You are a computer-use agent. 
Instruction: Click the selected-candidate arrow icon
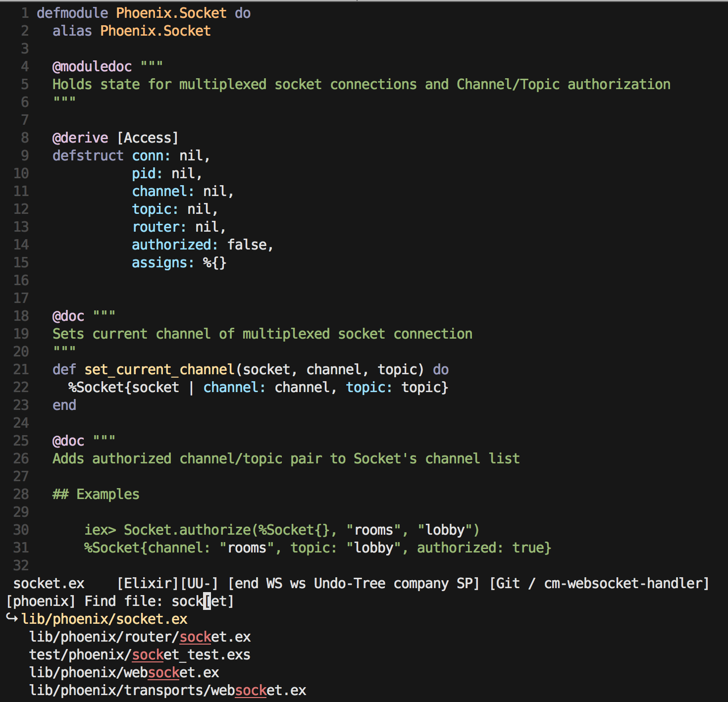coord(12,618)
